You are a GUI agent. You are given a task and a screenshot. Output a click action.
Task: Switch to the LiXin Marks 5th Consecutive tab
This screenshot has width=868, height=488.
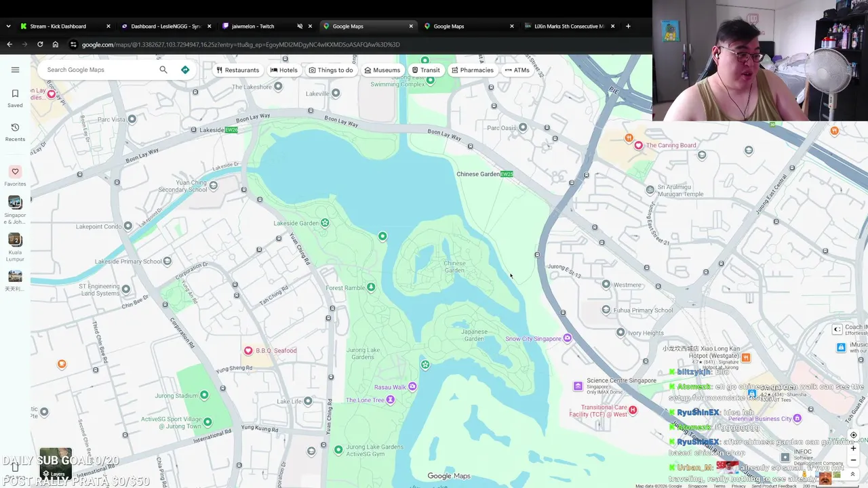point(570,26)
